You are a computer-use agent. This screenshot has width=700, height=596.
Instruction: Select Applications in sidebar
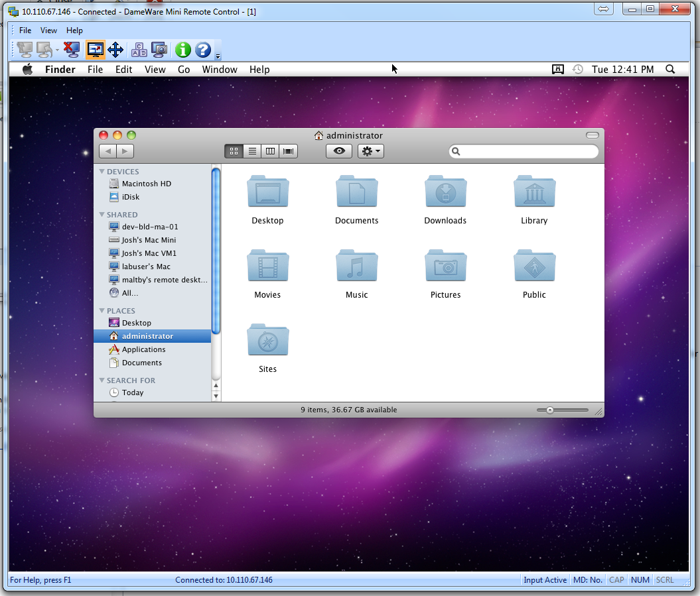coord(152,349)
